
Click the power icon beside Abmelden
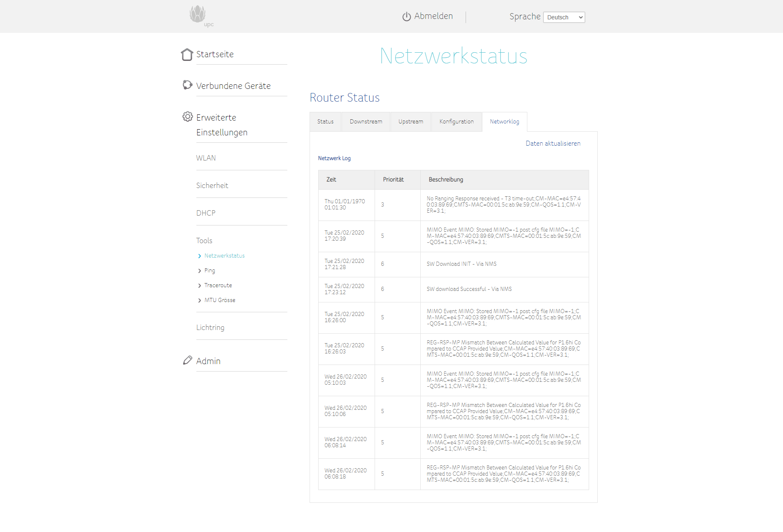(406, 16)
